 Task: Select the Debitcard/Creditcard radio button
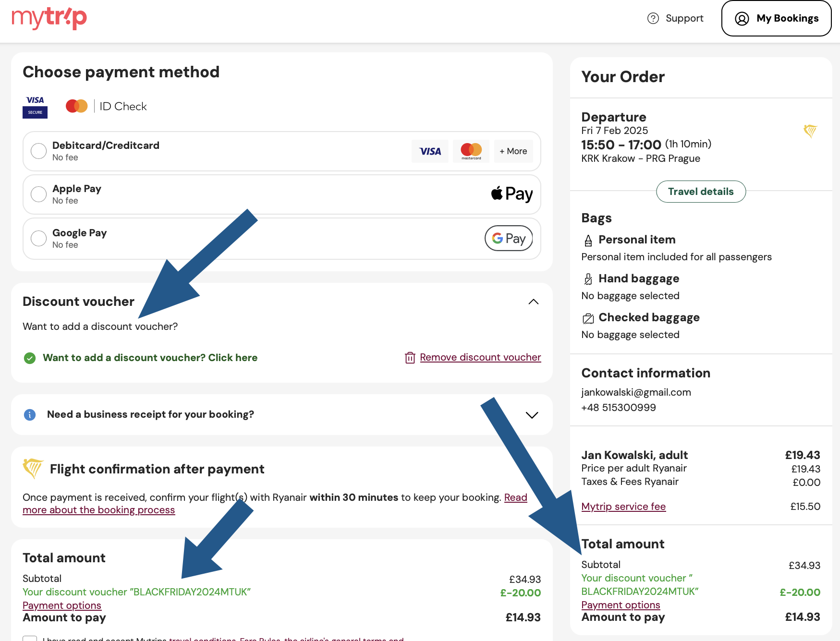(x=39, y=151)
